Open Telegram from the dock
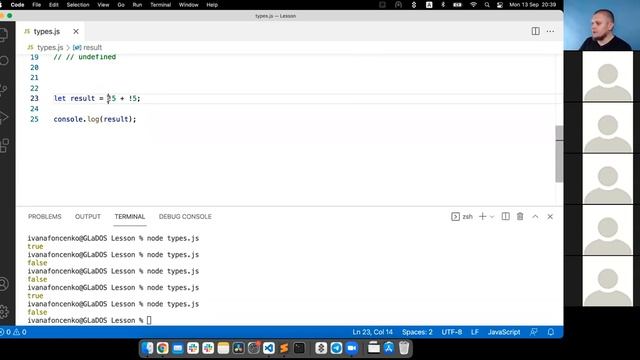This screenshot has width=640, height=360. pyautogui.click(x=336, y=348)
